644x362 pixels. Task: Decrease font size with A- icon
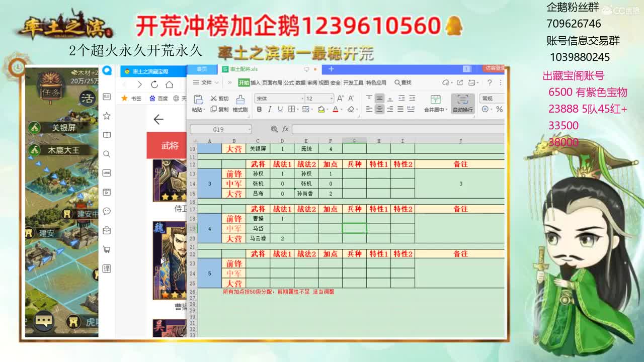pyautogui.click(x=351, y=99)
